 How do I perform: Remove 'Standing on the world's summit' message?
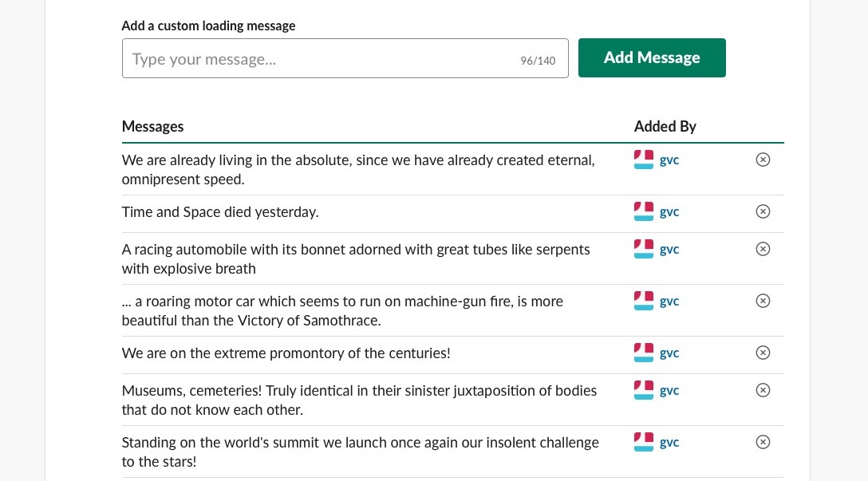(763, 442)
